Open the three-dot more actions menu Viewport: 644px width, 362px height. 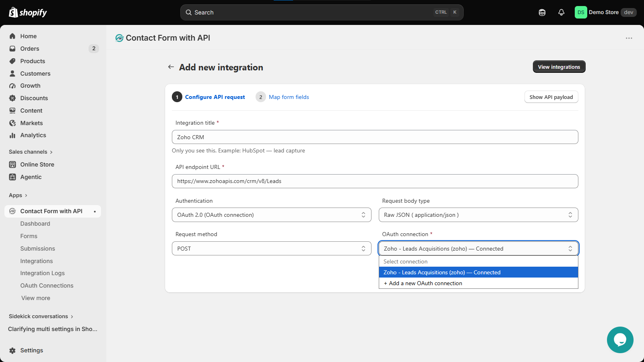coord(629,38)
